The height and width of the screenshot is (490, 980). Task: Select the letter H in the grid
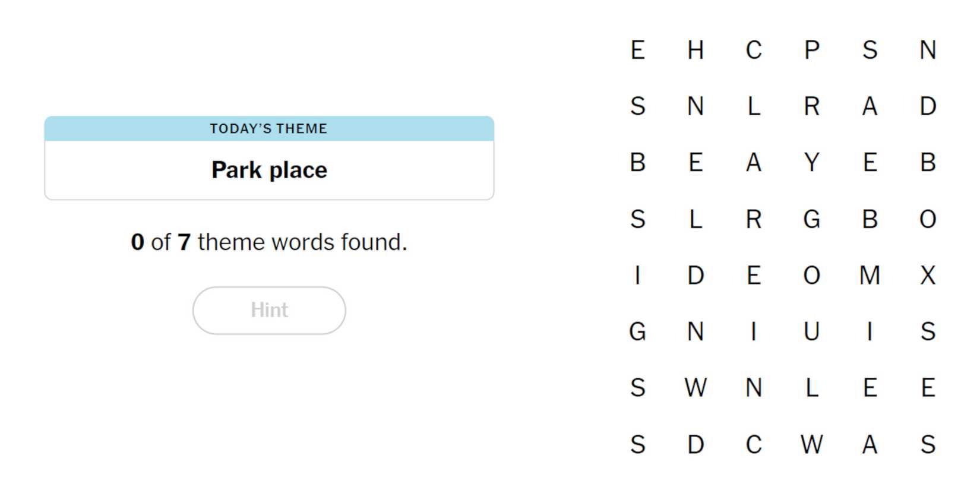(x=696, y=50)
